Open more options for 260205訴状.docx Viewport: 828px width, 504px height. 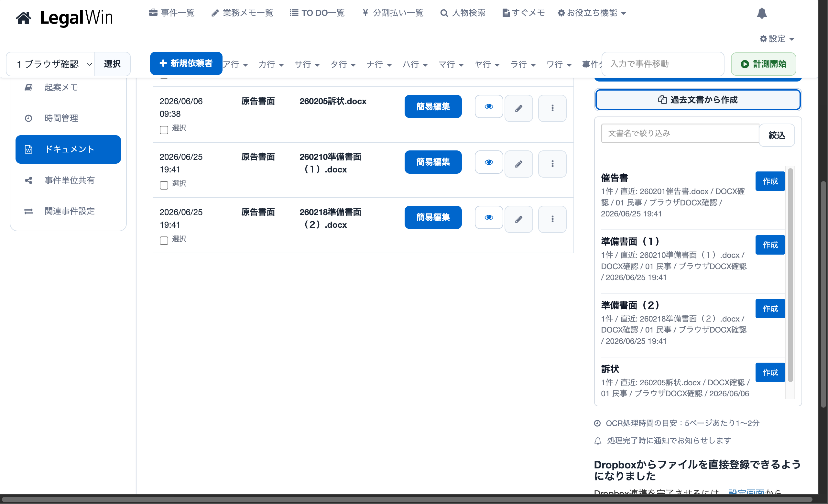pos(552,108)
